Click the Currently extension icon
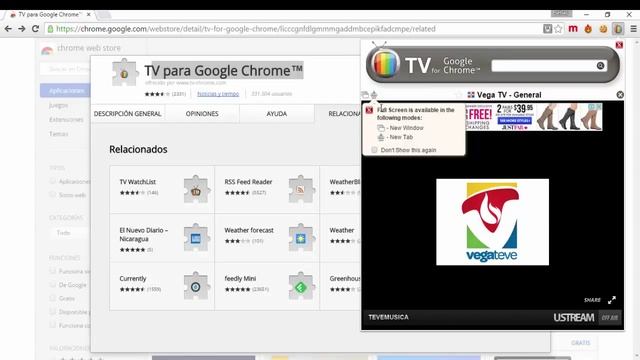The width and height of the screenshot is (640, 360). click(196, 286)
